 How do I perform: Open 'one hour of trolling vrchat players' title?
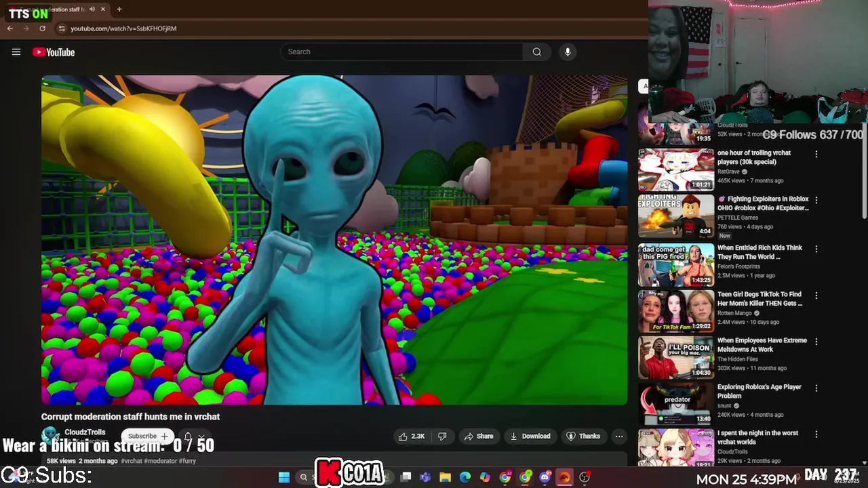click(754, 157)
